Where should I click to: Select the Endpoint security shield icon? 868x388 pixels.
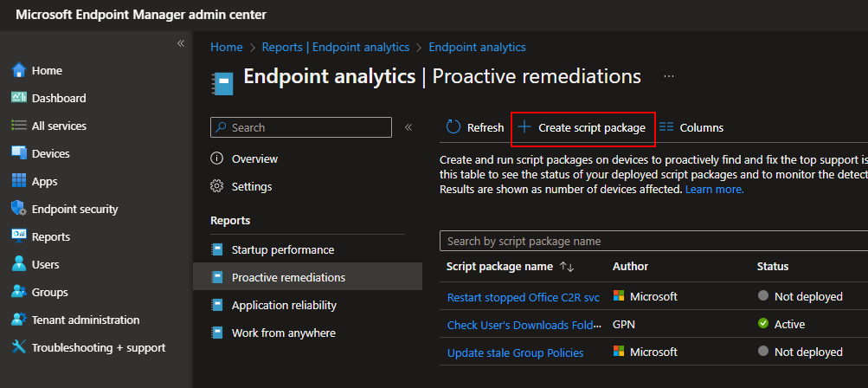(x=19, y=209)
